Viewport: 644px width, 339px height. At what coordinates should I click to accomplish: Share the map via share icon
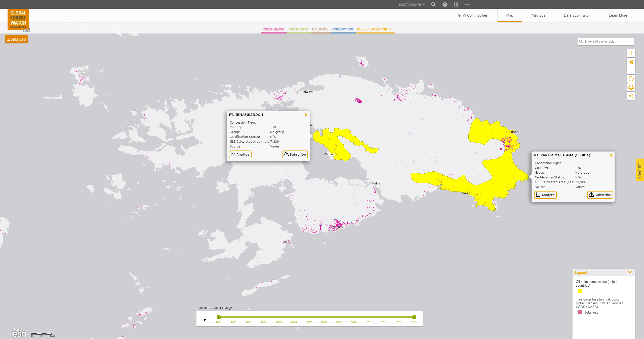coord(631,96)
